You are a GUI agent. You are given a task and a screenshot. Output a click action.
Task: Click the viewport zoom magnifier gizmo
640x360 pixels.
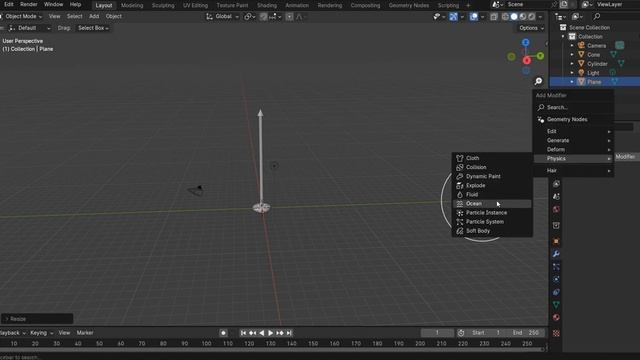click(x=538, y=82)
